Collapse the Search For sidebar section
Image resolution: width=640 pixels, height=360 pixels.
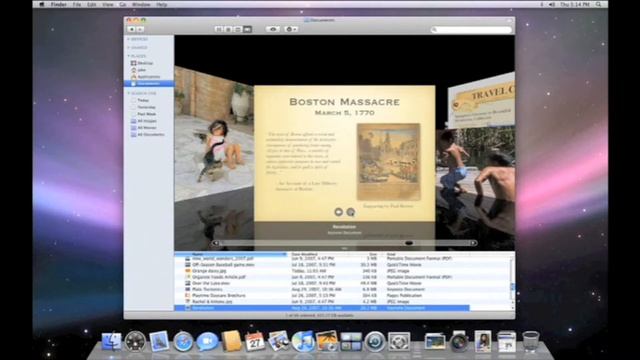(128, 93)
